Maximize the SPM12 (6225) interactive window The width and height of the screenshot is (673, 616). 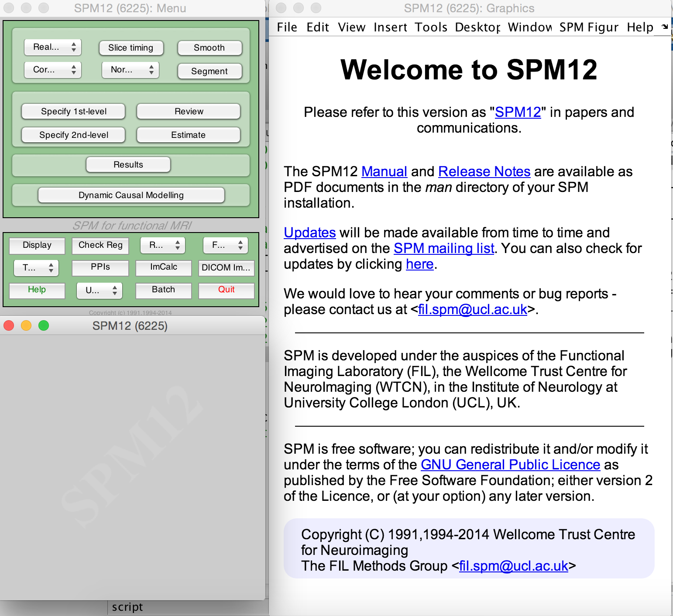[44, 325]
